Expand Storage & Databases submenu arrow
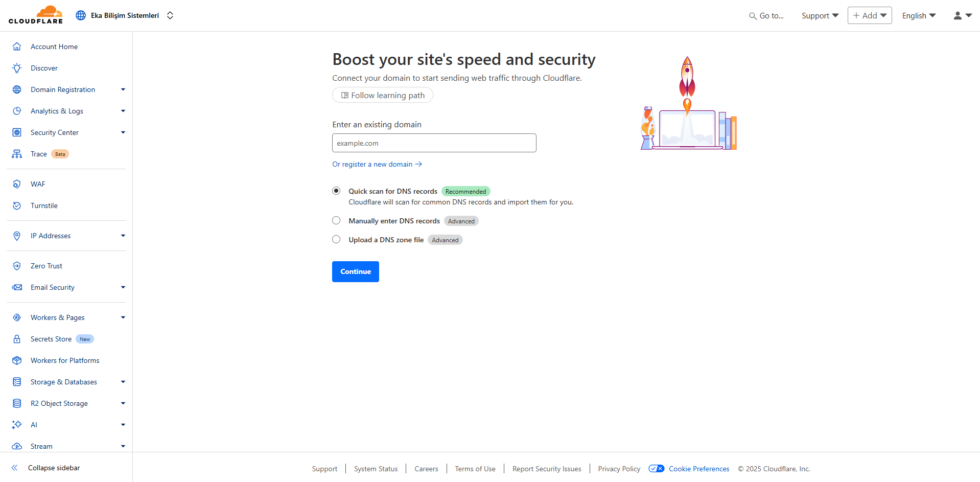980x482 pixels. click(123, 382)
